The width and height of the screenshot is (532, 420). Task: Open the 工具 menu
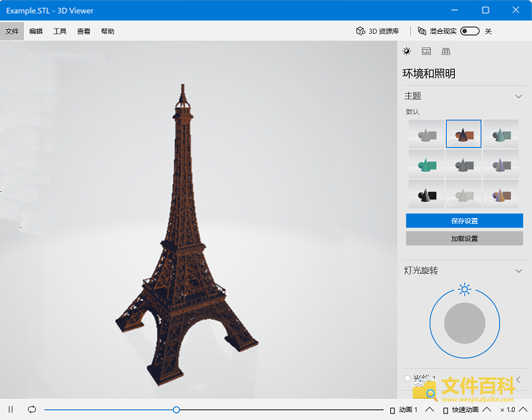click(60, 31)
